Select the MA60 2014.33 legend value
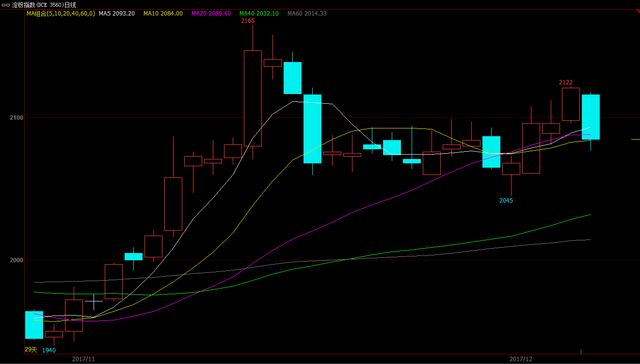640x364 pixels. point(307,14)
